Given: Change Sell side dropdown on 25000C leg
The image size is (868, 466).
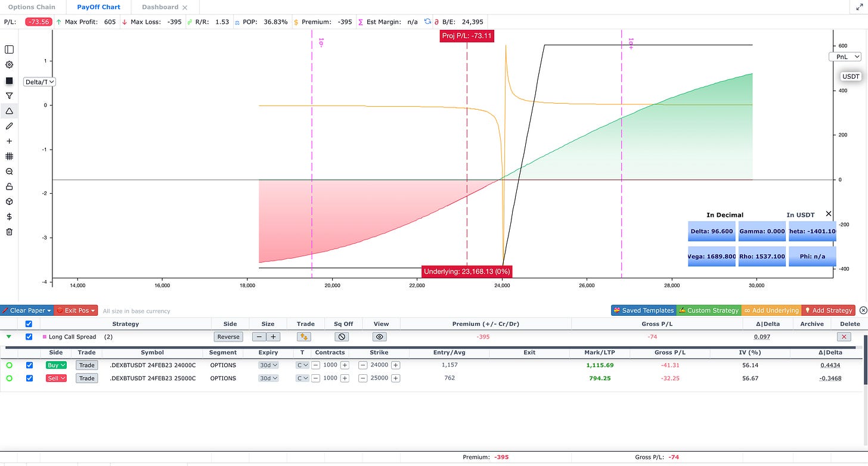Looking at the screenshot, I should coord(56,378).
